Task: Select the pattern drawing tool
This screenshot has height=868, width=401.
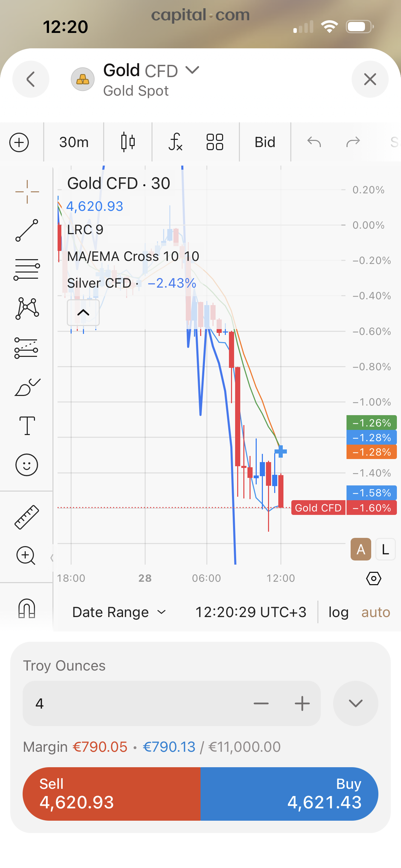Action: [x=27, y=308]
